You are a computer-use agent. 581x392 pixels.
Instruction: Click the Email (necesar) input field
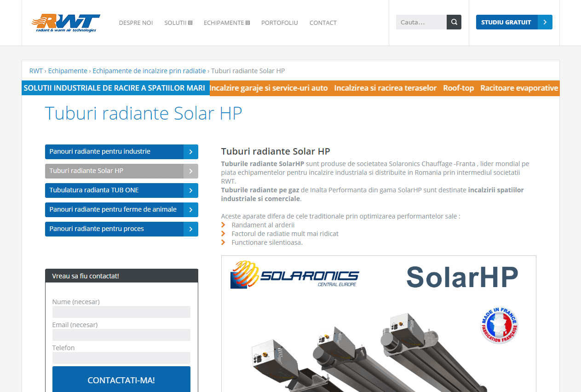click(x=121, y=335)
